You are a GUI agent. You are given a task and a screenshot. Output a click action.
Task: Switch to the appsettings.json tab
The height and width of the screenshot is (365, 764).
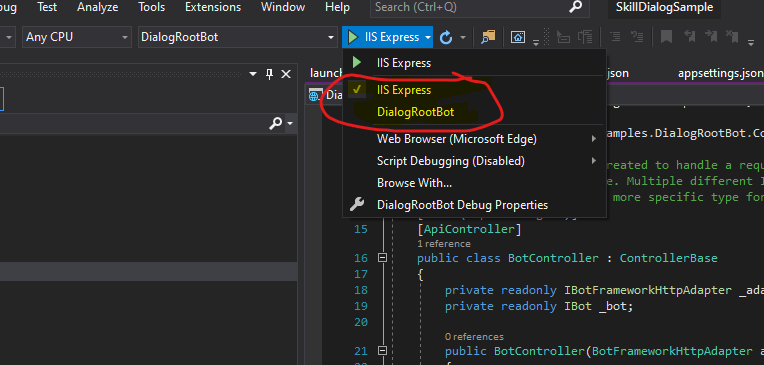[721, 74]
